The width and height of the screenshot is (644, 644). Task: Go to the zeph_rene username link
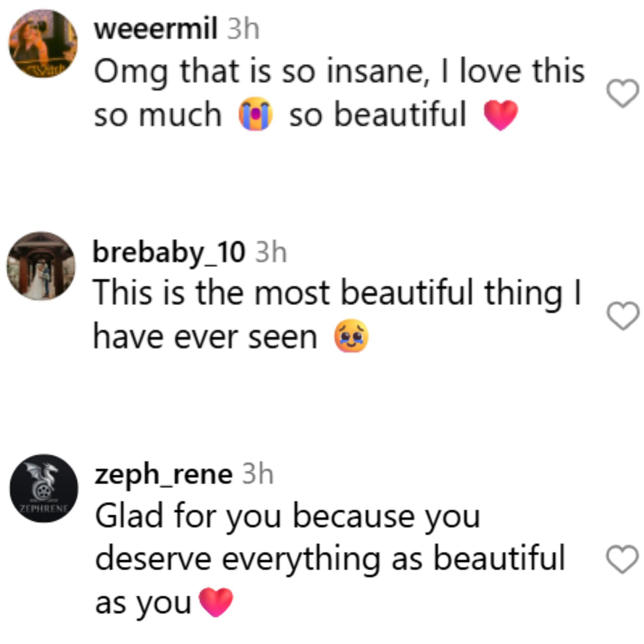[164, 475]
